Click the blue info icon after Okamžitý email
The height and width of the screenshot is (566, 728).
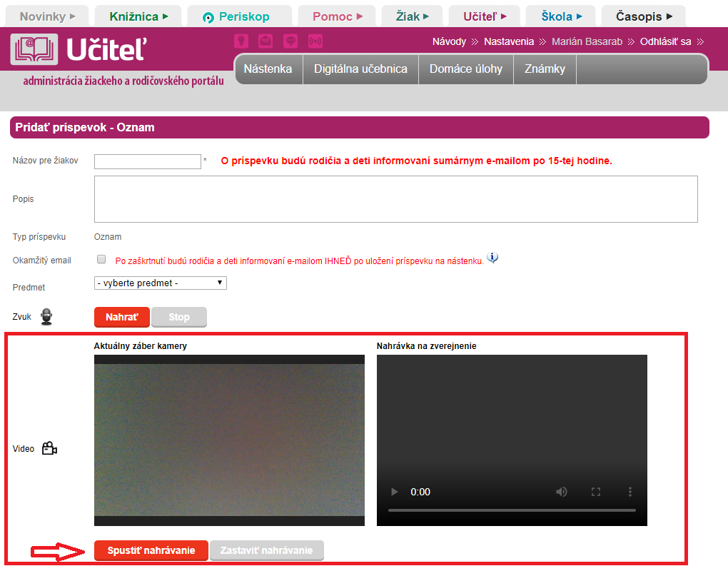492,257
